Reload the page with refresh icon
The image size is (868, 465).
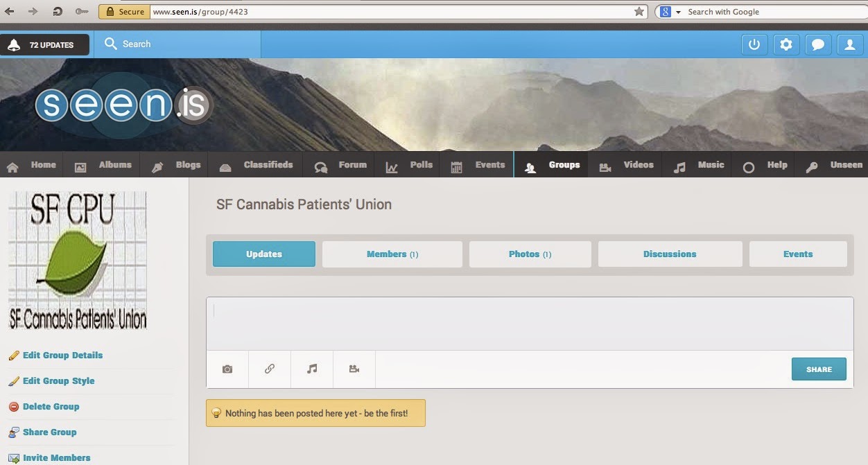pos(58,12)
